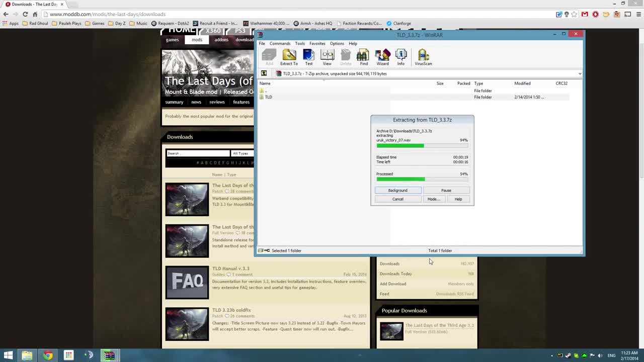Pause the extraction
Image resolution: width=644 pixels, height=362 pixels.
[446, 191]
